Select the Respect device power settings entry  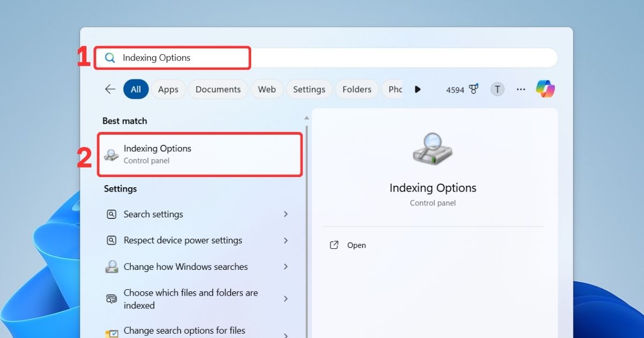click(182, 240)
